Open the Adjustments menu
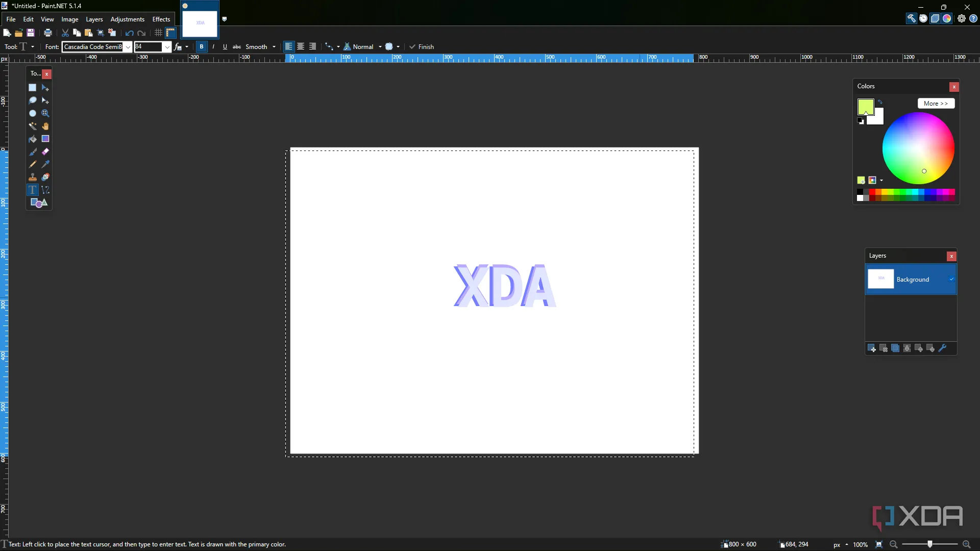 (128, 19)
